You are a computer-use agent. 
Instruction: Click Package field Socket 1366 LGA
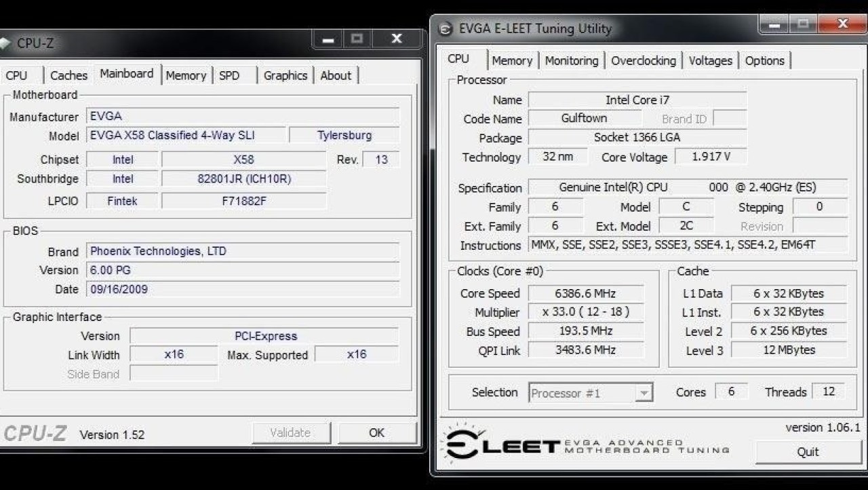637,137
